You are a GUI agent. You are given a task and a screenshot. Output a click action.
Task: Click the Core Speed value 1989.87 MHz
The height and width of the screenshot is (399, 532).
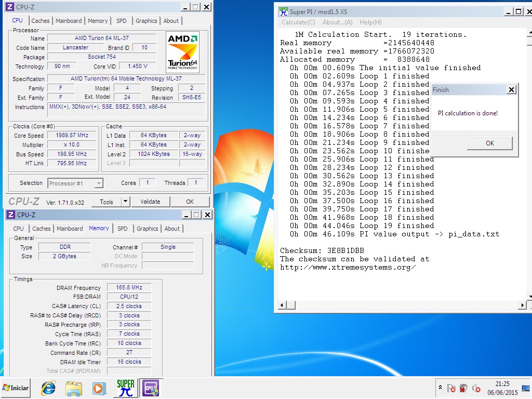pos(72,135)
